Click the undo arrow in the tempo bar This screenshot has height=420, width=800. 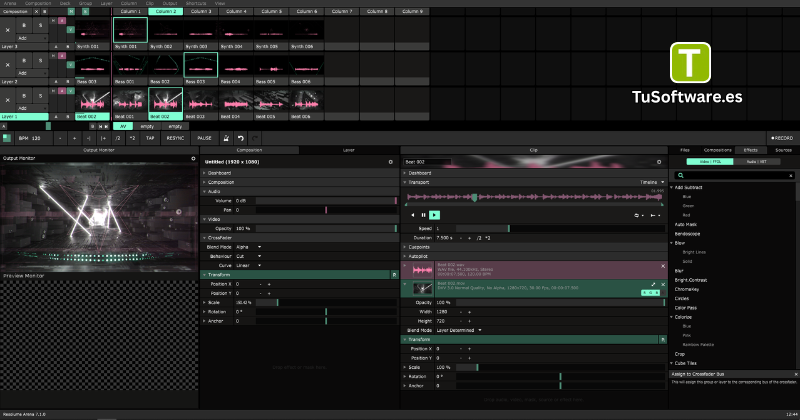[241, 138]
